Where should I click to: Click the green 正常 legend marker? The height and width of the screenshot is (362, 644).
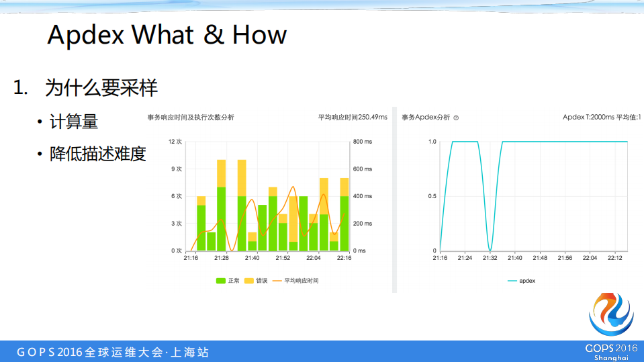click(x=221, y=281)
